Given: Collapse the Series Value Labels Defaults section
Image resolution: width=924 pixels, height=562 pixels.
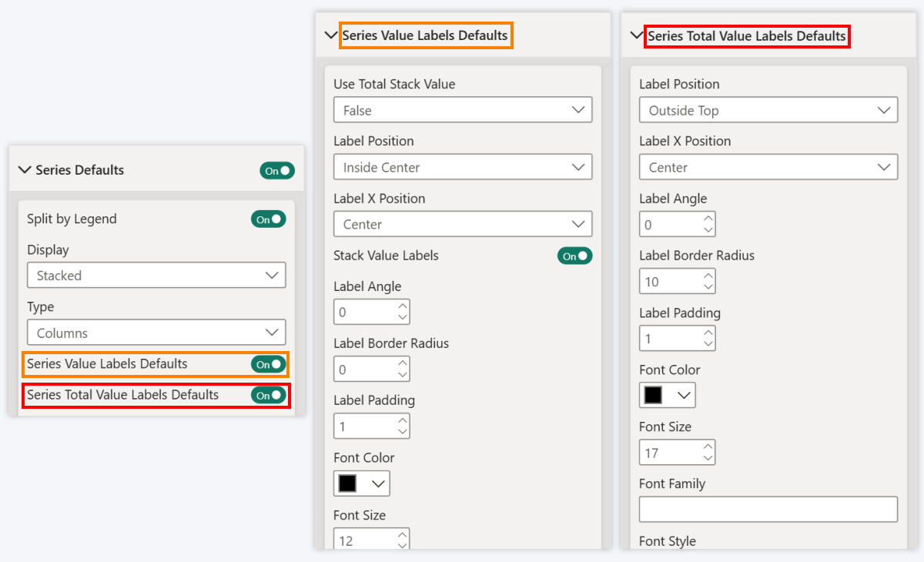Looking at the screenshot, I should [x=331, y=35].
